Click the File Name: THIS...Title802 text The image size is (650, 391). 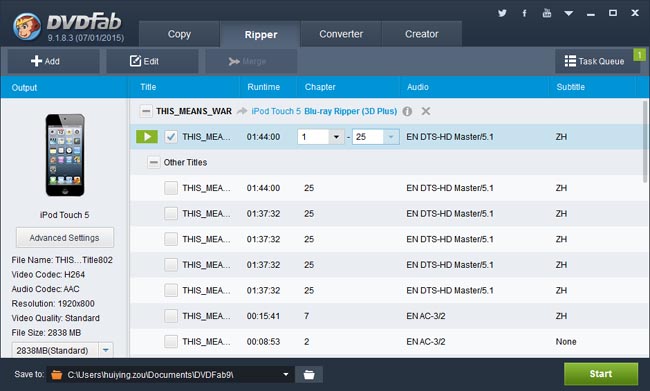click(62, 260)
